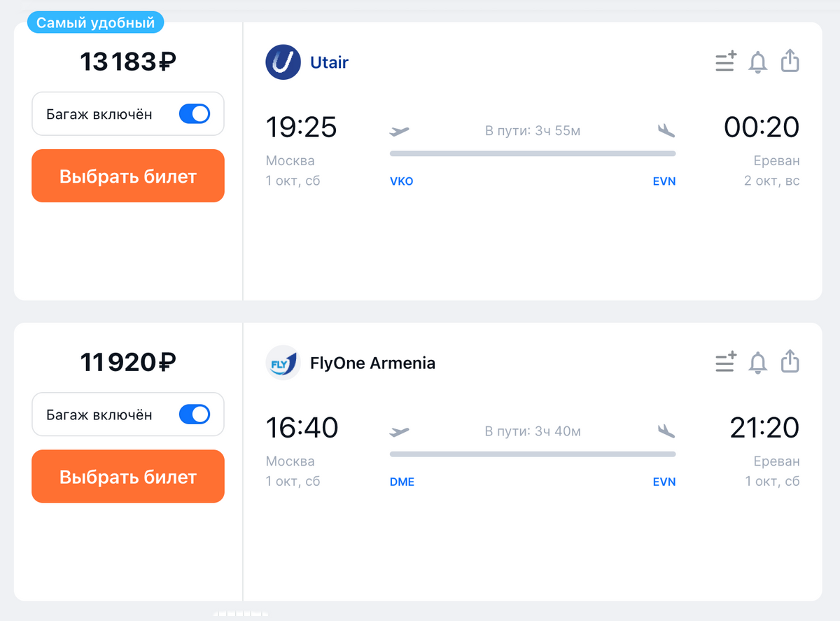The image size is (840, 621).
Task: Choose the 13 183₽ Utair ticket
Action: [128, 176]
